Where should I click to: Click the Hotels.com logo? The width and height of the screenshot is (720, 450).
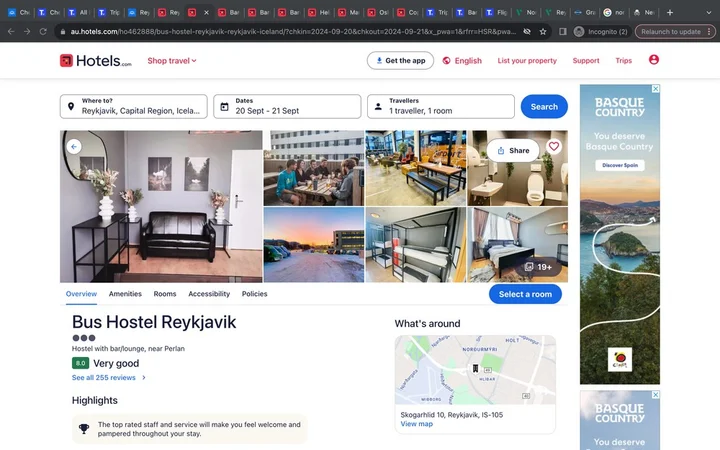click(x=95, y=61)
